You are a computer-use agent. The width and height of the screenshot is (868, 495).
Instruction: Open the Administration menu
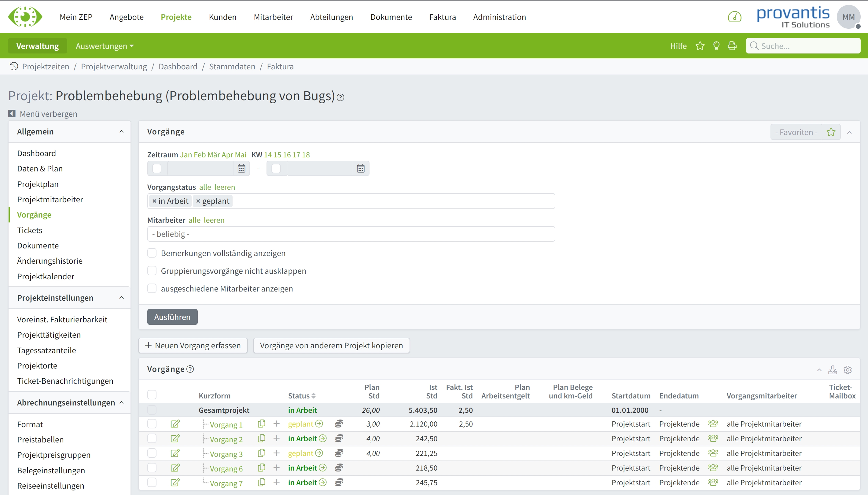499,17
